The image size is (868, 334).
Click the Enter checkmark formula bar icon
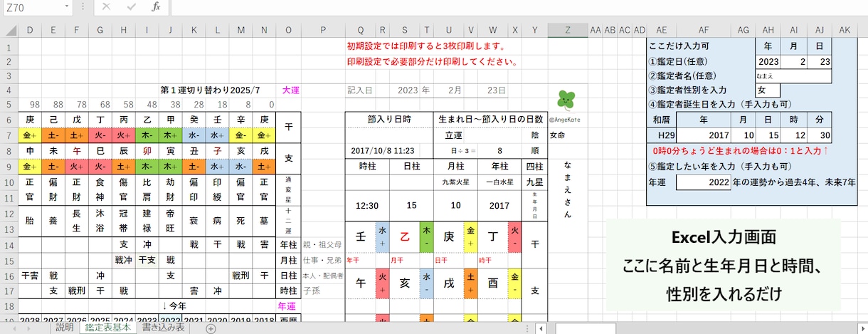click(131, 7)
